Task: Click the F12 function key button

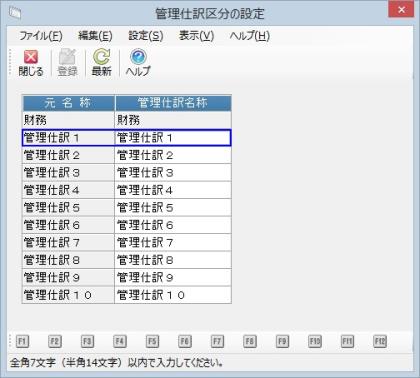Action: pos(380,341)
